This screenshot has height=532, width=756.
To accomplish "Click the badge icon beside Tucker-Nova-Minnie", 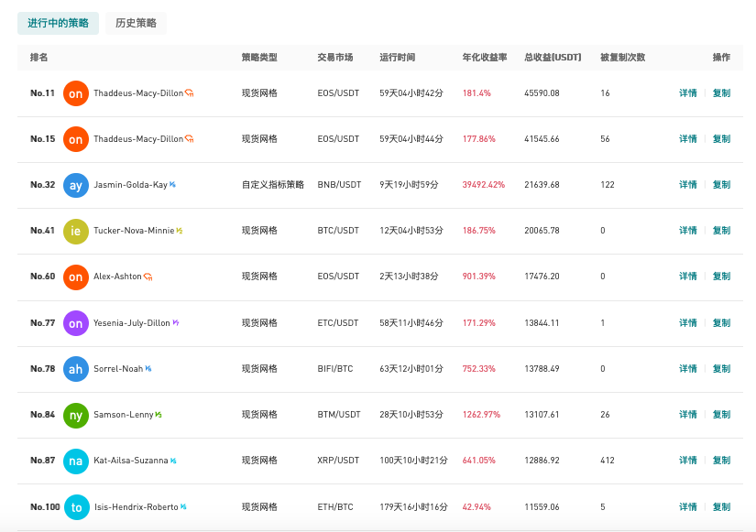I will coord(180,231).
